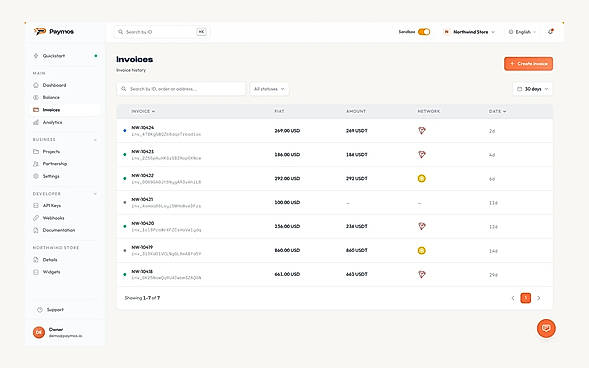Click yellow network coin icon for NW-10422
This screenshot has width=589, height=368.
(x=421, y=178)
